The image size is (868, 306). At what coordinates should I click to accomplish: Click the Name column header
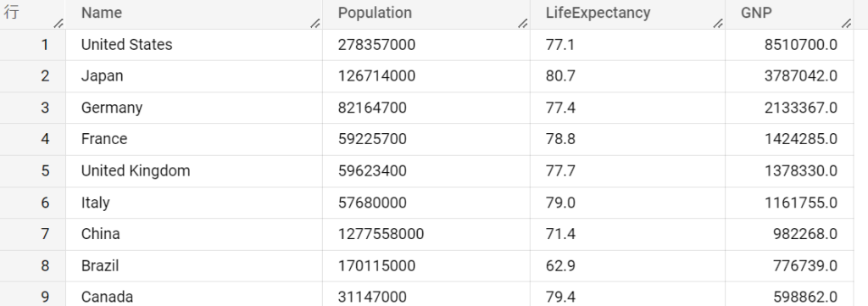click(194, 14)
